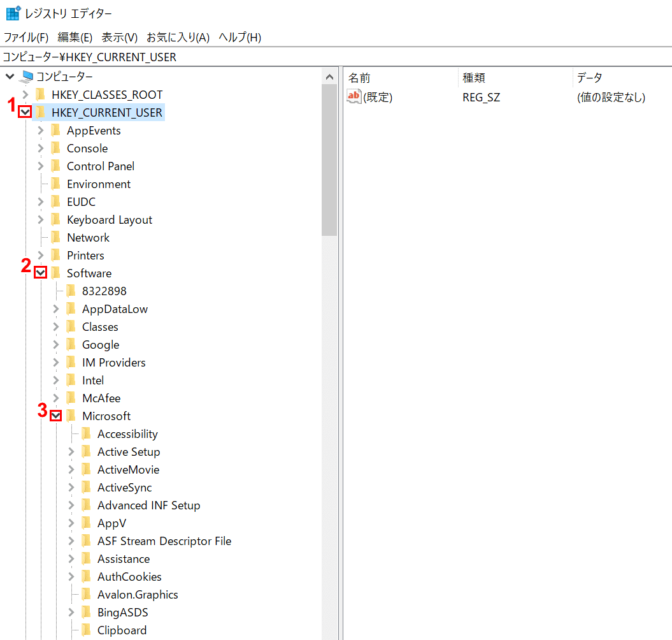Open the お気に入り(A) menu
Screen dimensions: 672x640
point(178,38)
